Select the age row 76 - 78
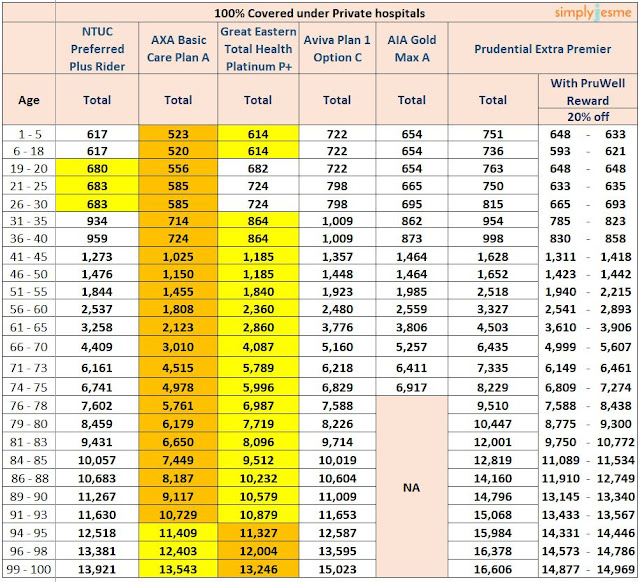The height and width of the screenshot is (582, 640). pyautogui.click(x=29, y=406)
